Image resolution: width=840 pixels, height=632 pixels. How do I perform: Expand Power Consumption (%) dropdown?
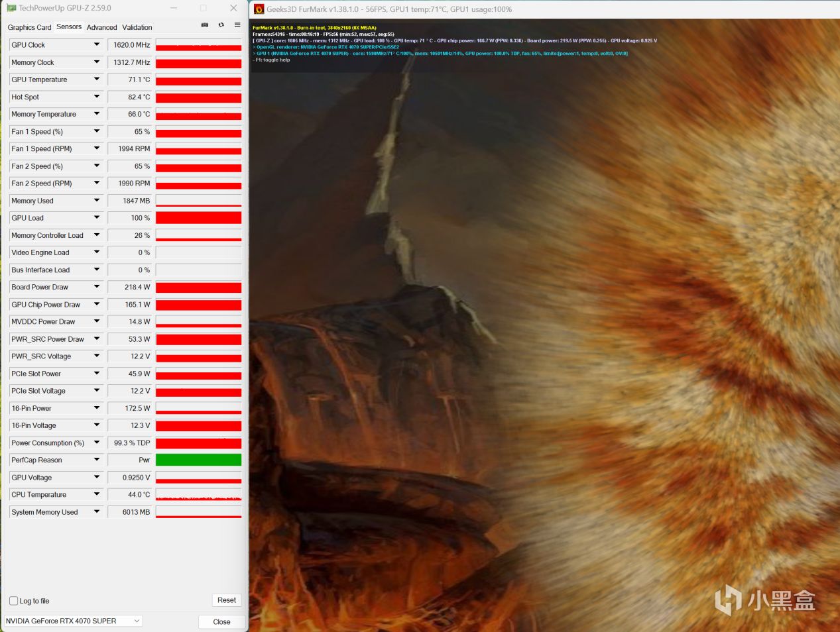(x=97, y=443)
